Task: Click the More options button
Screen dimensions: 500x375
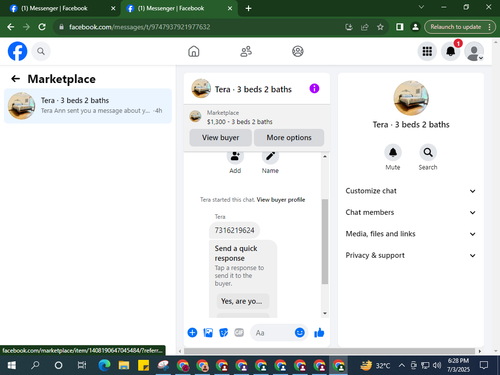Action: point(289,137)
